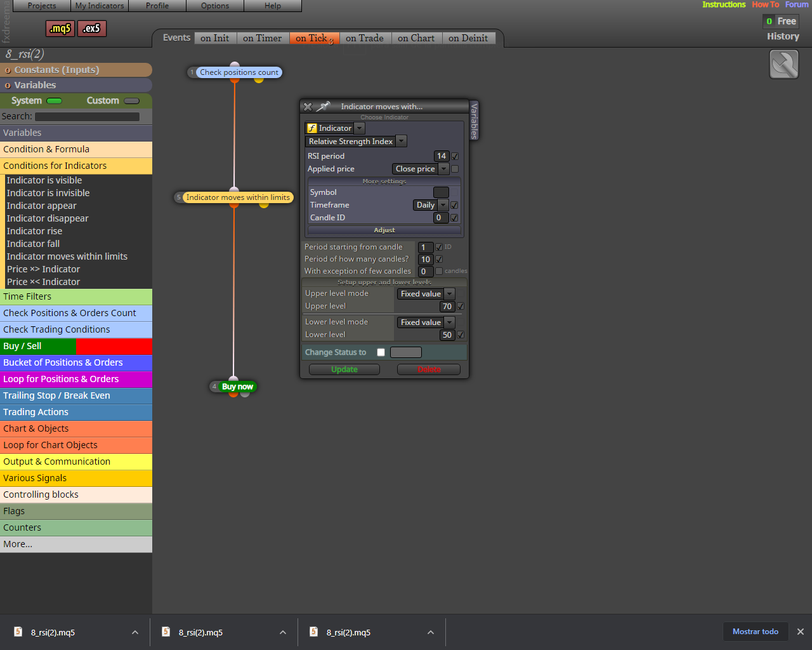
Task: Open the Profile menu
Action: click(x=157, y=6)
